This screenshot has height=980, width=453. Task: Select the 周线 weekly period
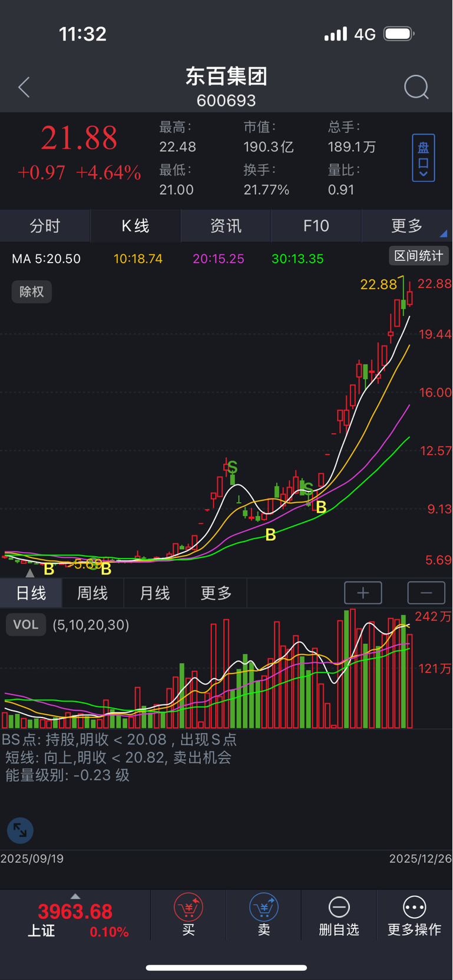[x=92, y=593]
